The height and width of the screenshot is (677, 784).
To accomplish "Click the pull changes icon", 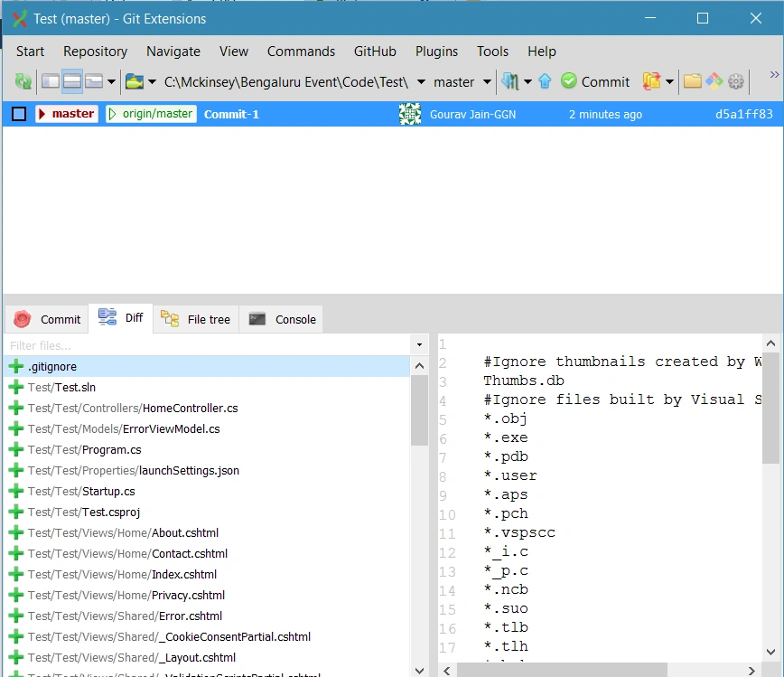I will click(510, 81).
